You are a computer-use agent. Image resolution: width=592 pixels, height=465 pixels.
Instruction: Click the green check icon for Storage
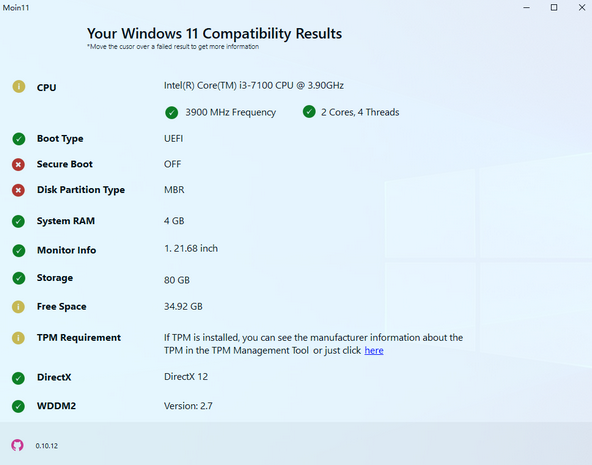pyautogui.click(x=18, y=278)
